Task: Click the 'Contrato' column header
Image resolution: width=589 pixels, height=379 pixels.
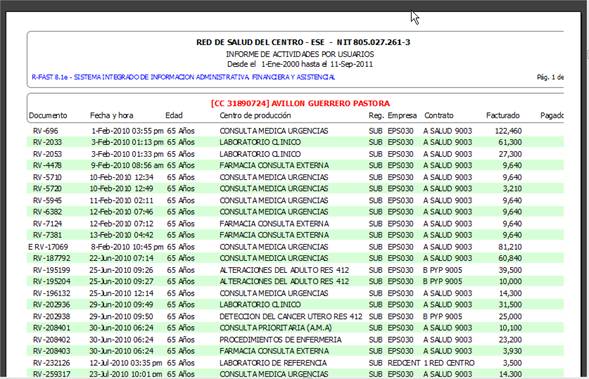Action: click(439, 115)
